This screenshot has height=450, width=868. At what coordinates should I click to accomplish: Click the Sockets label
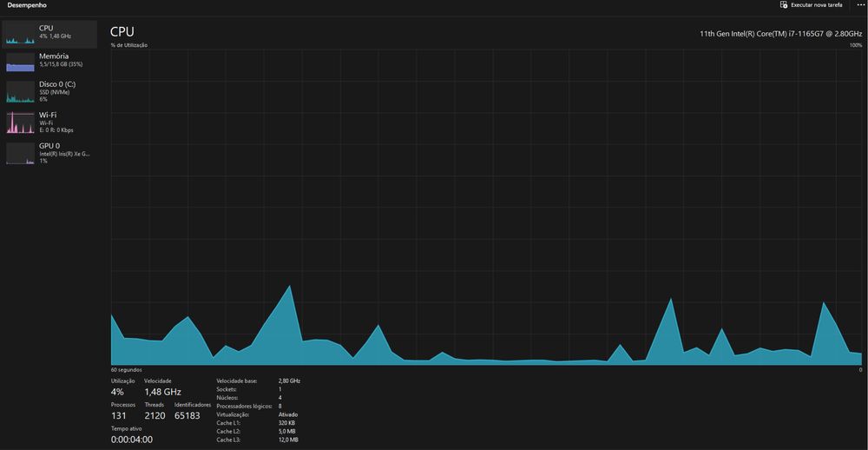click(226, 389)
